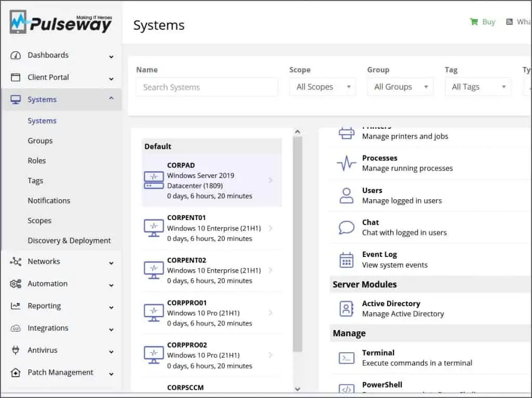Click the Event Log calendar icon
This screenshot has width=532, height=398.
point(347,260)
